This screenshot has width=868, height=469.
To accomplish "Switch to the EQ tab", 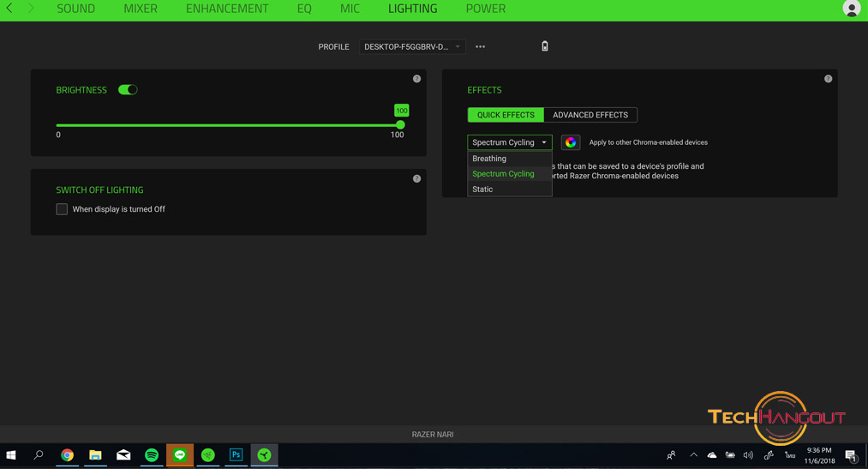I will (304, 9).
